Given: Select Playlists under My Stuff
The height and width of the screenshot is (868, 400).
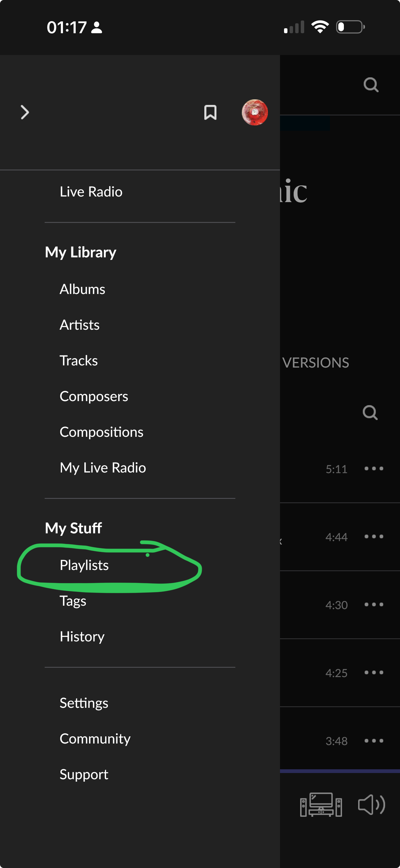Looking at the screenshot, I should click(x=84, y=565).
